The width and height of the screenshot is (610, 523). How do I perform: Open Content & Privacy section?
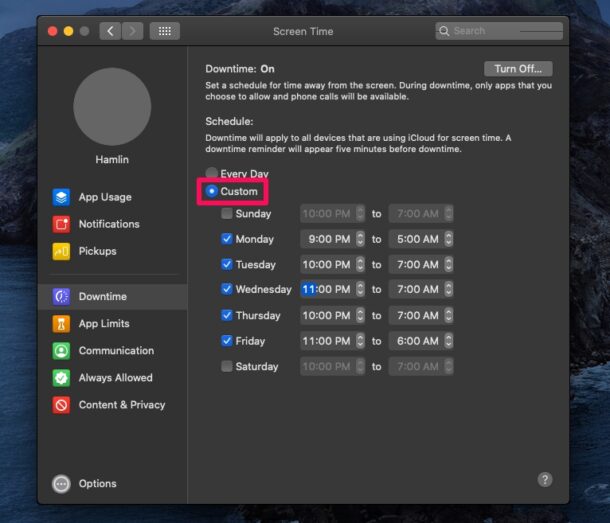point(113,405)
